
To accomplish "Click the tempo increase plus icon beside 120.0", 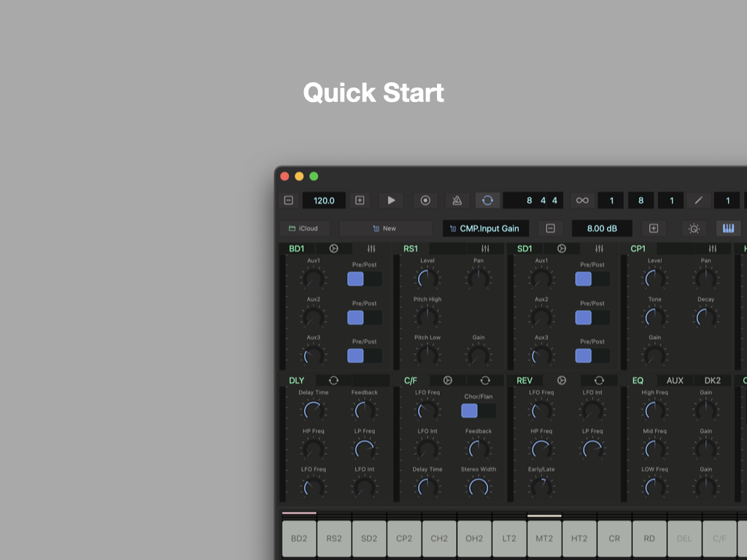I will click(360, 201).
